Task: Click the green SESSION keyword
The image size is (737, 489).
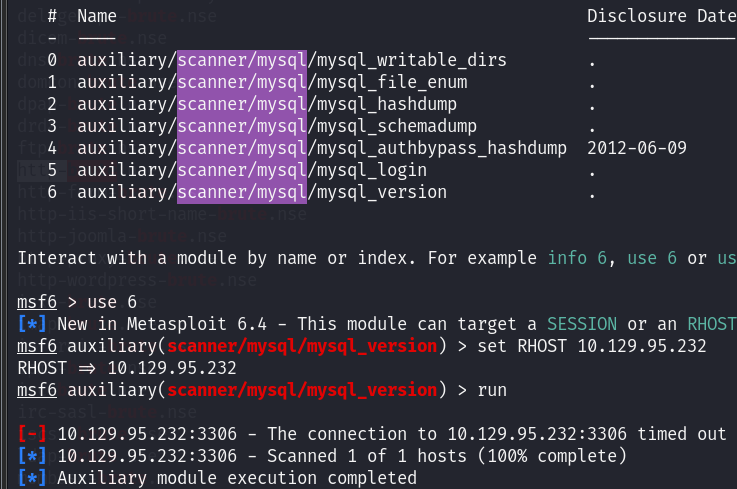Action: (x=582, y=324)
